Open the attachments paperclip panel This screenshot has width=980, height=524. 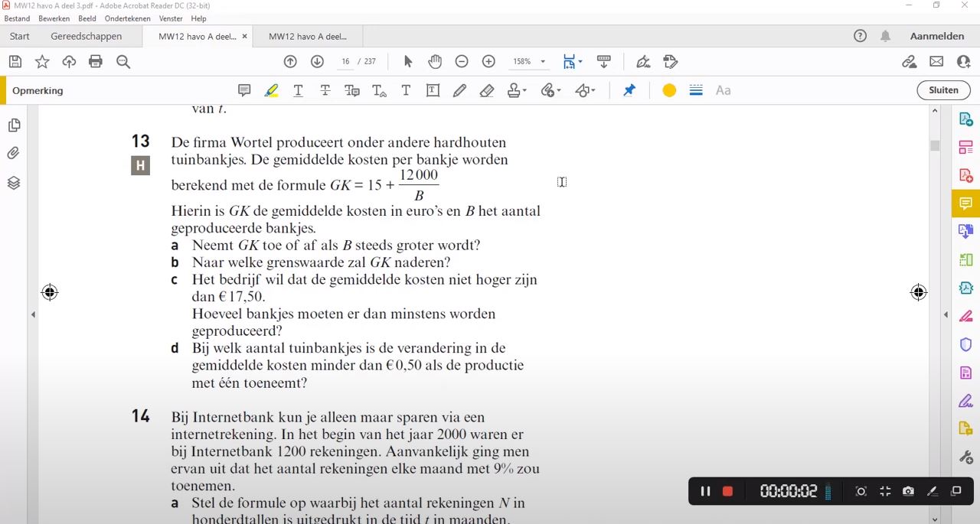[x=14, y=154]
